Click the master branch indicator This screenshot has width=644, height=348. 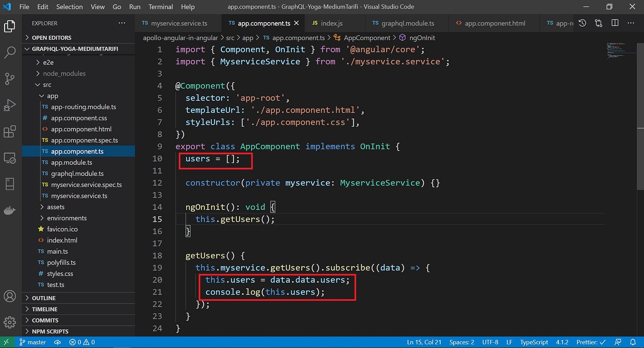pos(33,342)
